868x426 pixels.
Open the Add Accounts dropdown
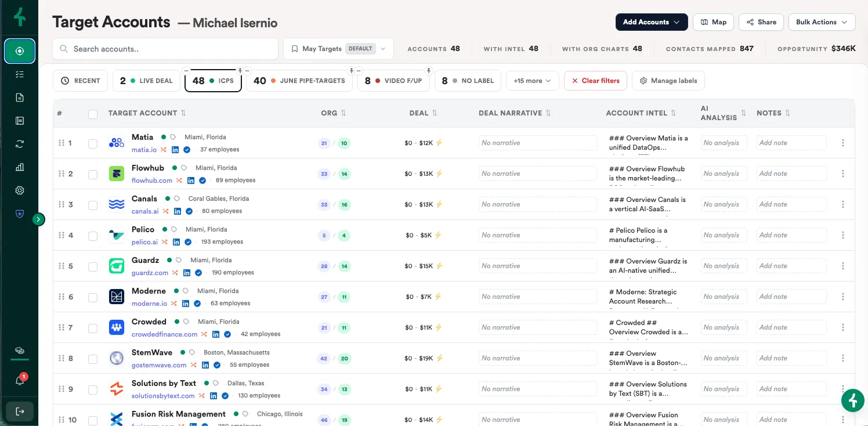point(652,22)
